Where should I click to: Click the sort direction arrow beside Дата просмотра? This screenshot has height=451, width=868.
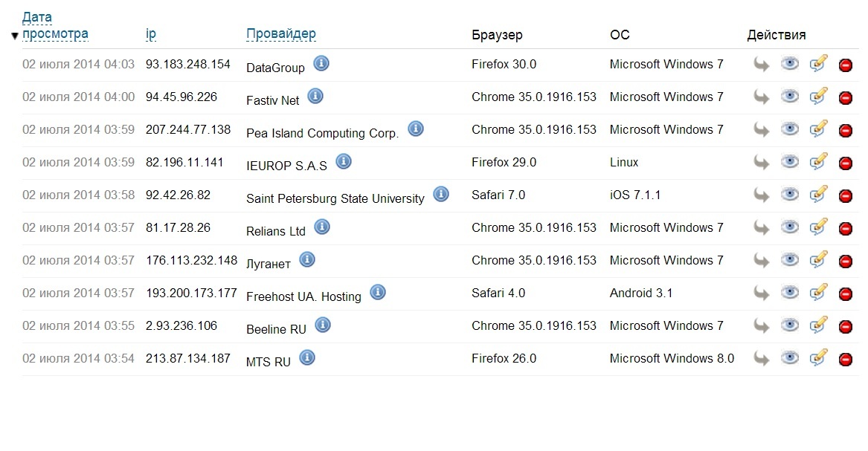click(x=15, y=36)
